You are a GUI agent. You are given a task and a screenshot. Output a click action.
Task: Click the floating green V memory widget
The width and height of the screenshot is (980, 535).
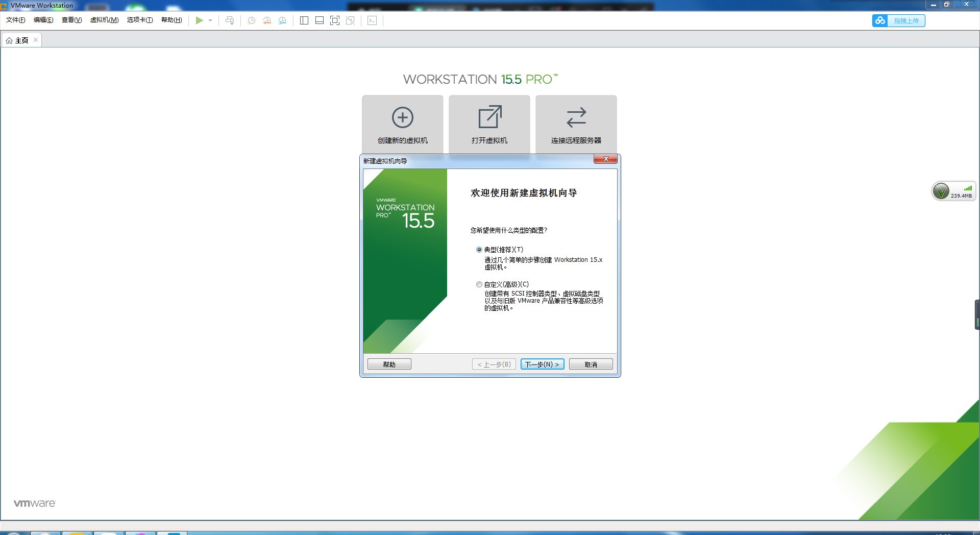[954, 191]
